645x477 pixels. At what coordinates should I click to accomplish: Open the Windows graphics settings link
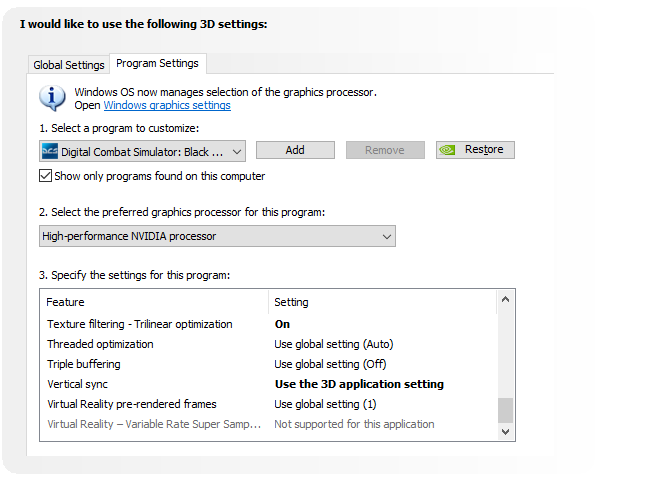[167, 105]
